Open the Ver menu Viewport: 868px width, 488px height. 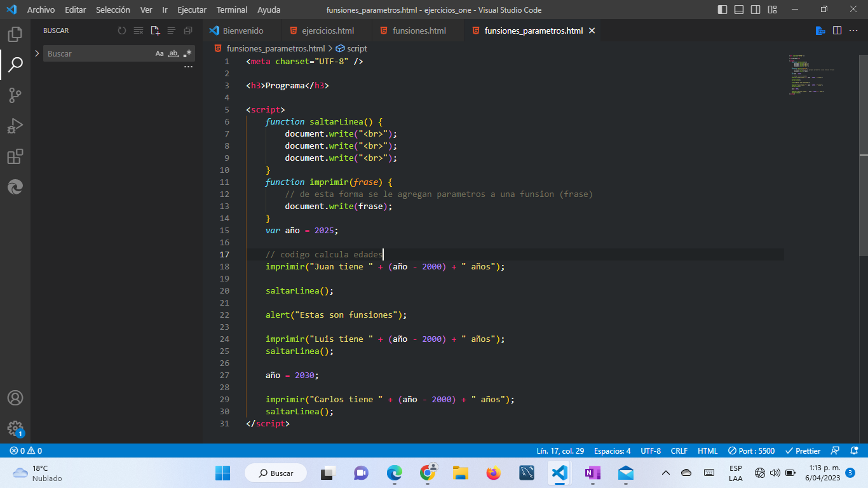pyautogui.click(x=146, y=10)
